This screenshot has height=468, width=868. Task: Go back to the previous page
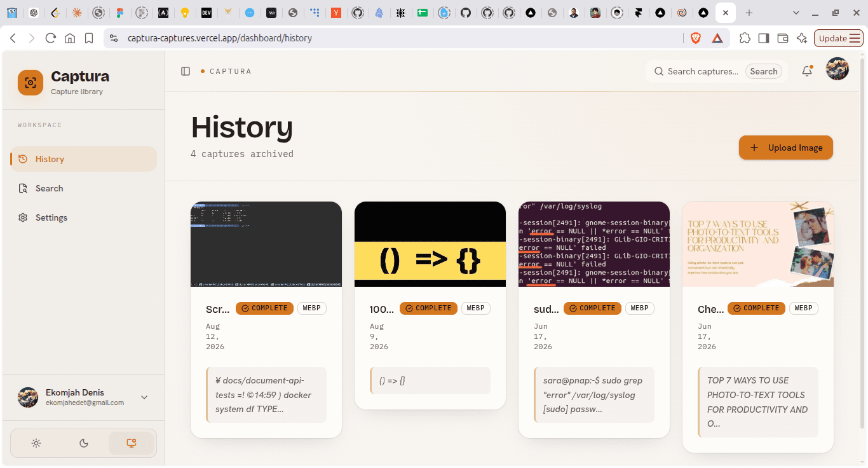tap(13, 38)
